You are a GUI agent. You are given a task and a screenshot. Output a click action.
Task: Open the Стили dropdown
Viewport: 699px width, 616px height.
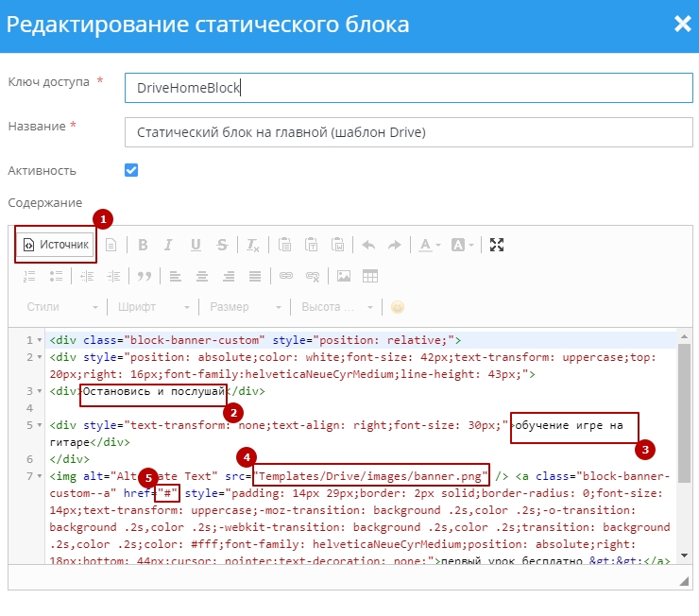62,307
